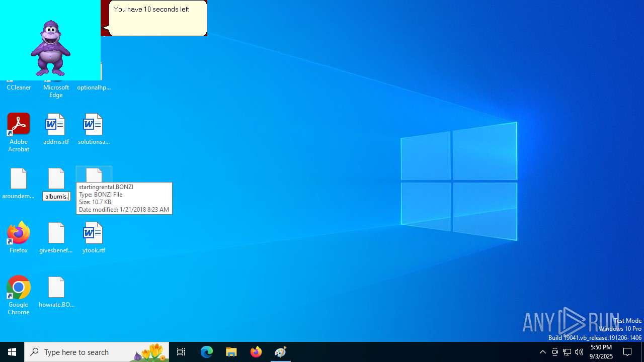Open the volume speaker tray icon

point(579,352)
